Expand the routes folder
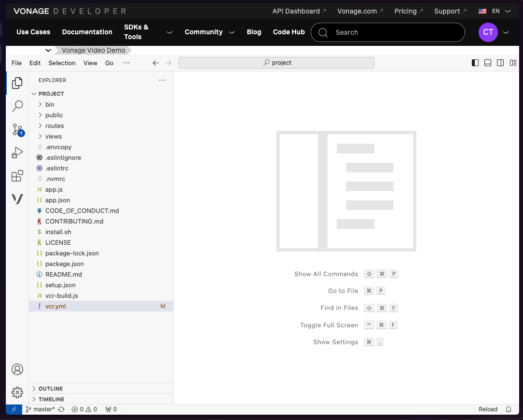 click(x=54, y=126)
